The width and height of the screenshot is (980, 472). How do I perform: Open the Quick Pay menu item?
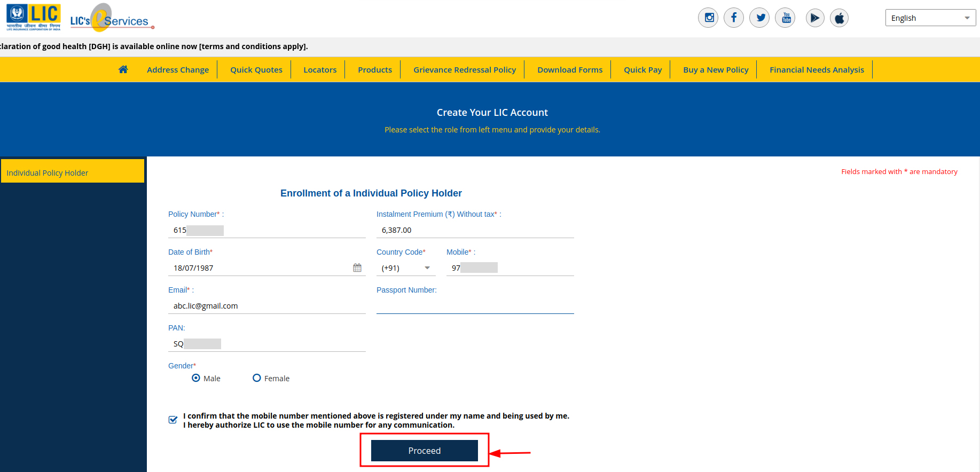point(643,69)
